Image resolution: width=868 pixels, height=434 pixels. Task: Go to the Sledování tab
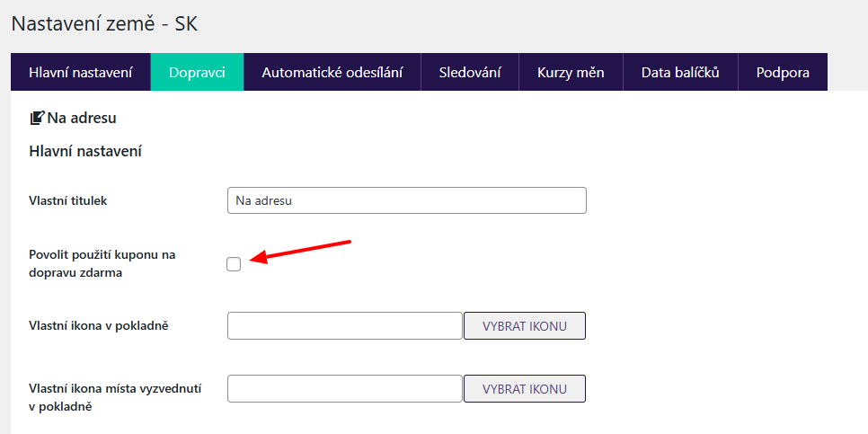pyautogui.click(x=470, y=72)
